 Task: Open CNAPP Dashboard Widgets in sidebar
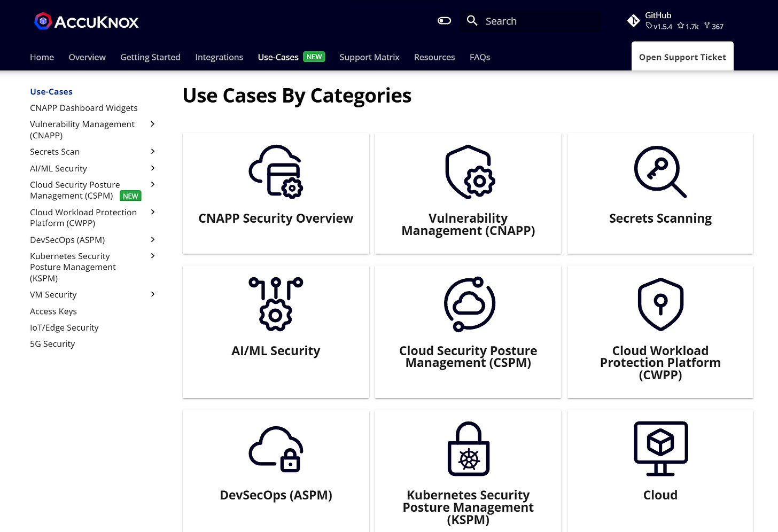pyautogui.click(x=84, y=108)
